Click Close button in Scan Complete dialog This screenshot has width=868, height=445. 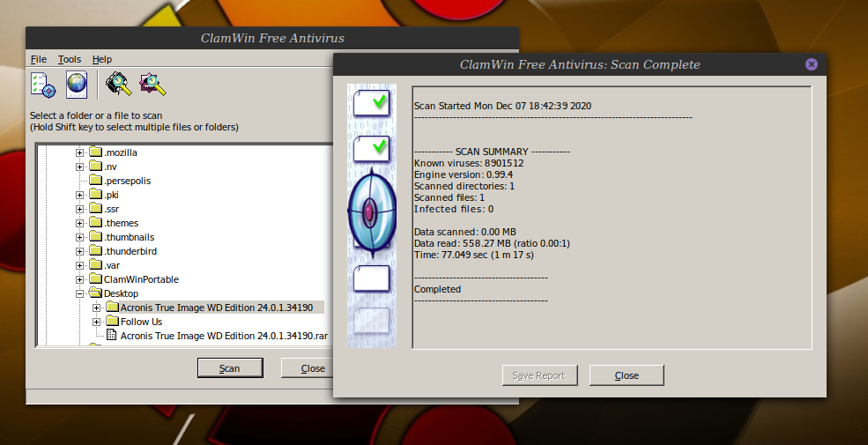tap(627, 375)
